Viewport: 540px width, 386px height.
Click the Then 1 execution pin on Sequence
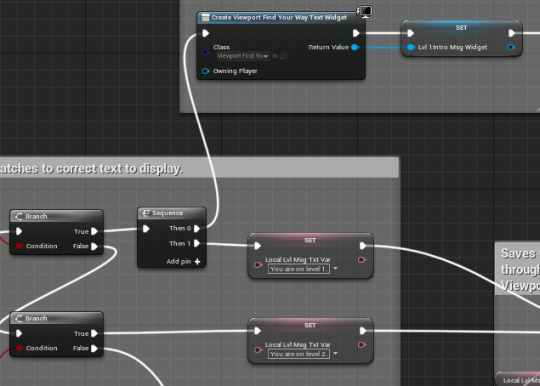click(197, 244)
